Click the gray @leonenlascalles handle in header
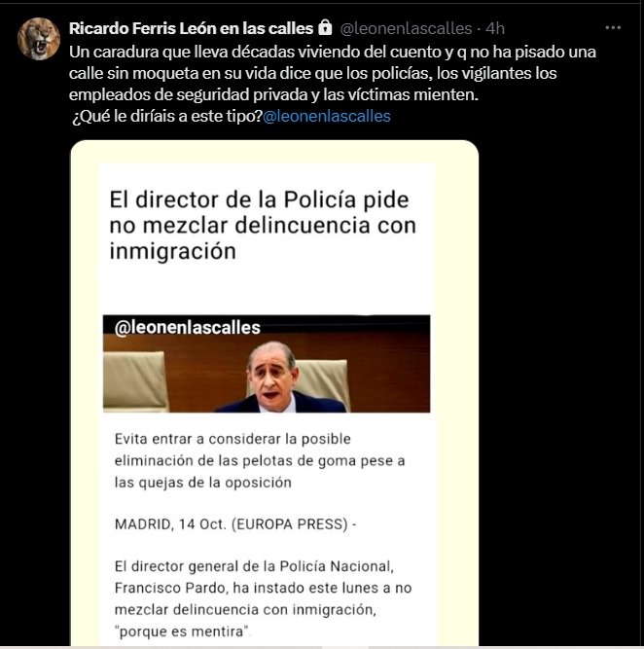 [x=406, y=28]
